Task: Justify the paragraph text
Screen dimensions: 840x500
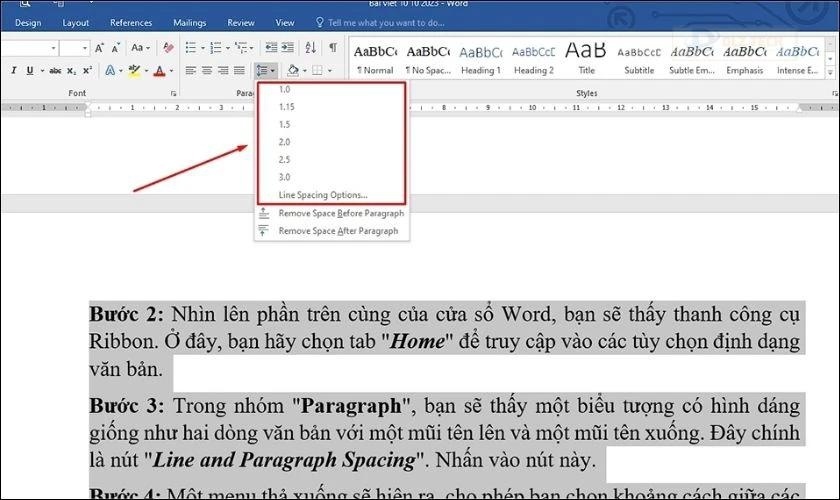Action: [239, 70]
